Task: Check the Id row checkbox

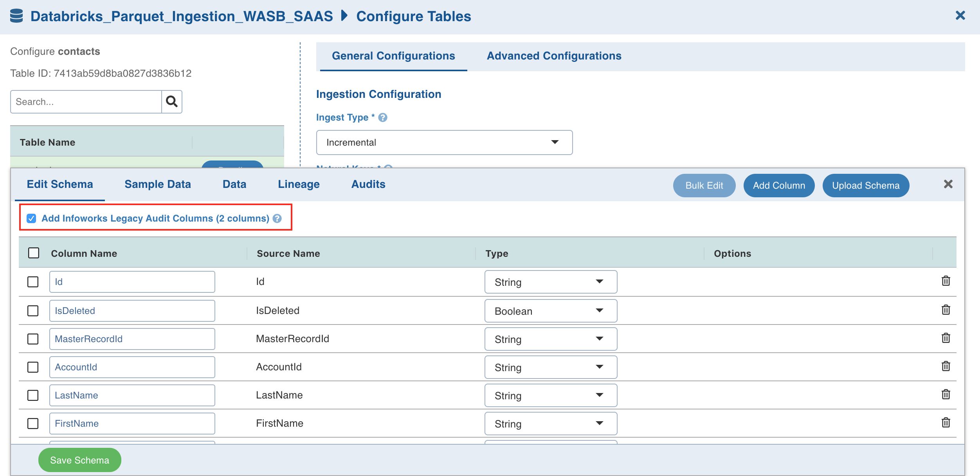Action: click(x=33, y=282)
